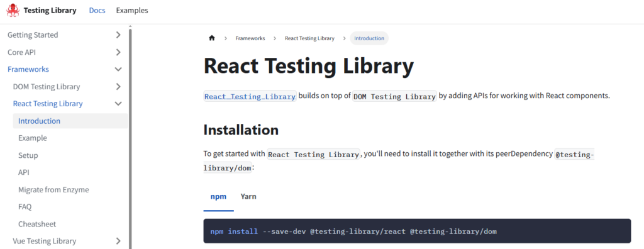Open the FAQ sidebar page

(25, 207)
